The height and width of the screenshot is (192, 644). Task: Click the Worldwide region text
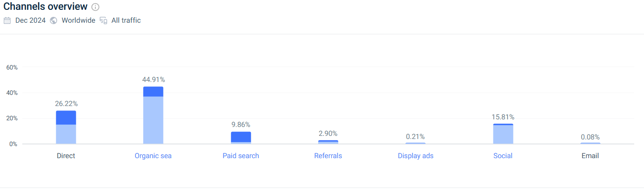(78, 20)
